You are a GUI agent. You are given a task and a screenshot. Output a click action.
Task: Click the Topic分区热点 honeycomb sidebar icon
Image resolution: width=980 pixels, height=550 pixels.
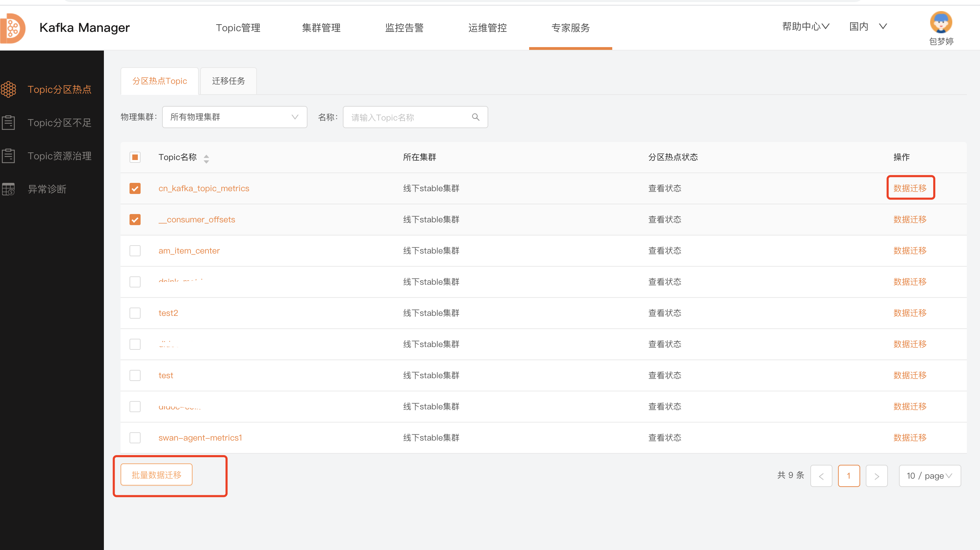(8, 89)
